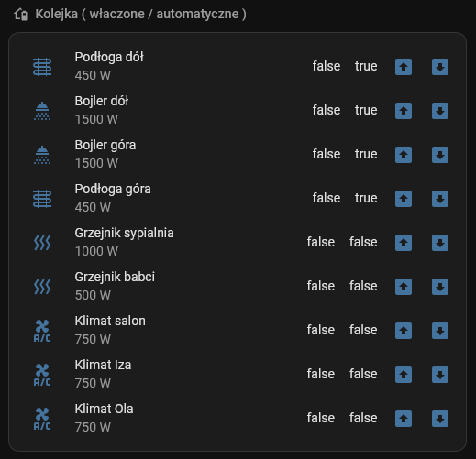Viewport: 476px width, 459px height.
Task: Move Podłoga góra down one position
Action: [440, 199]
